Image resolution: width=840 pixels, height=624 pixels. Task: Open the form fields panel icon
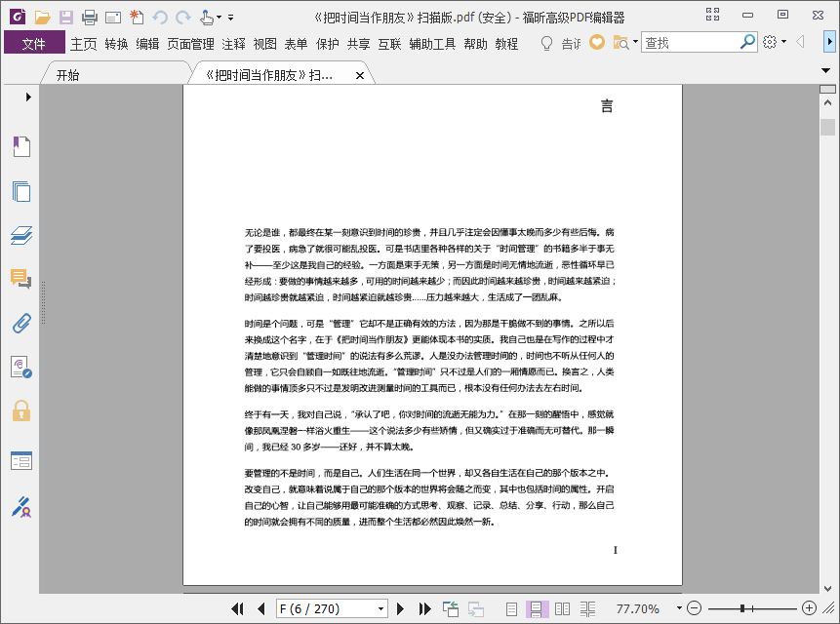(x=21, y=461)
